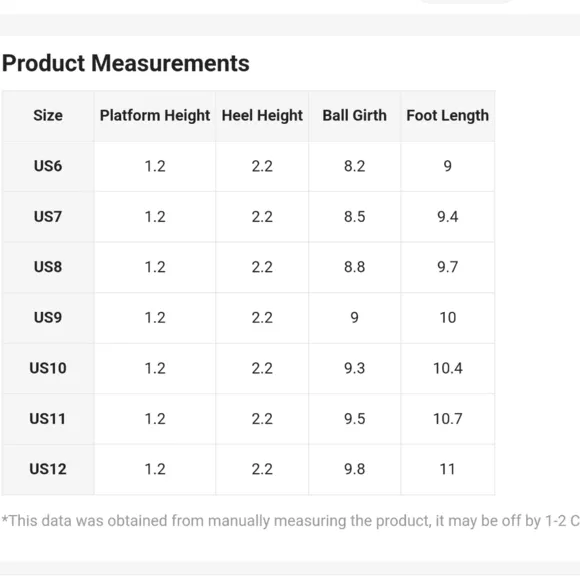Click the US9 size row label
Screen dimensions: 580x579
pos(48,318)
